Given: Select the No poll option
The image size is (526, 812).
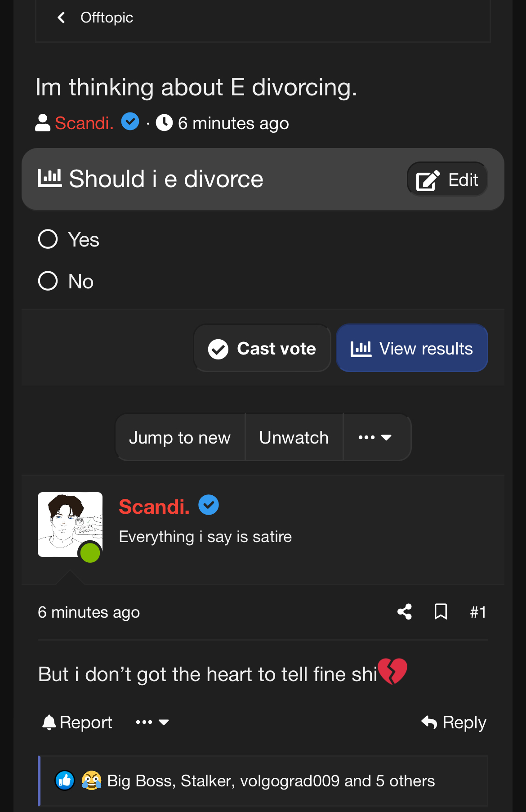Looking at the screenshot, I should (66, 281).
